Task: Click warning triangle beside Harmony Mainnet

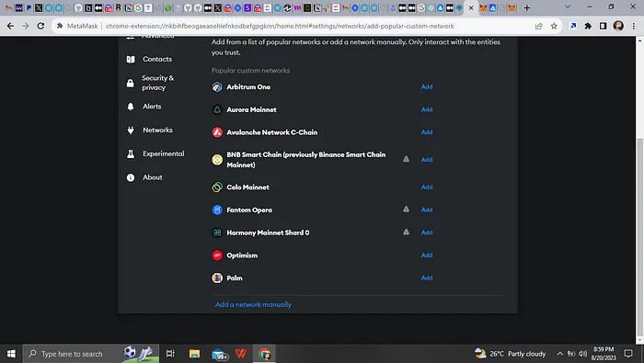Action: point(406,232)
